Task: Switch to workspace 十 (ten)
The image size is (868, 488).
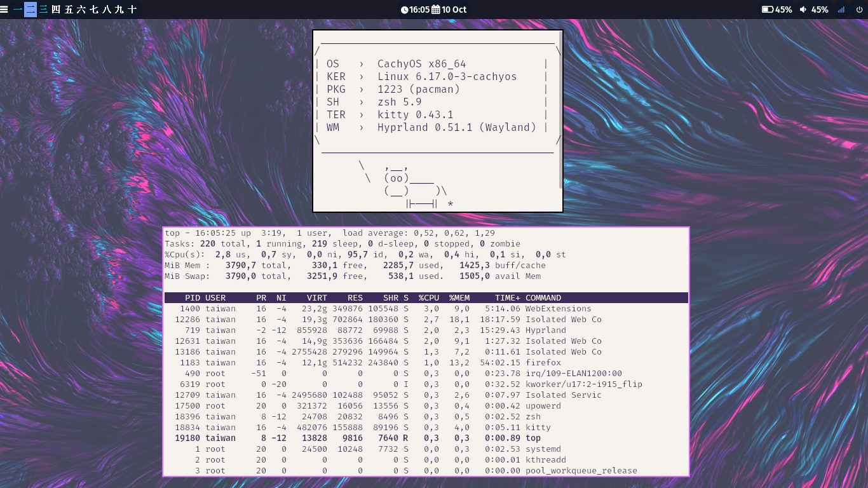Action: click(132, 10)
